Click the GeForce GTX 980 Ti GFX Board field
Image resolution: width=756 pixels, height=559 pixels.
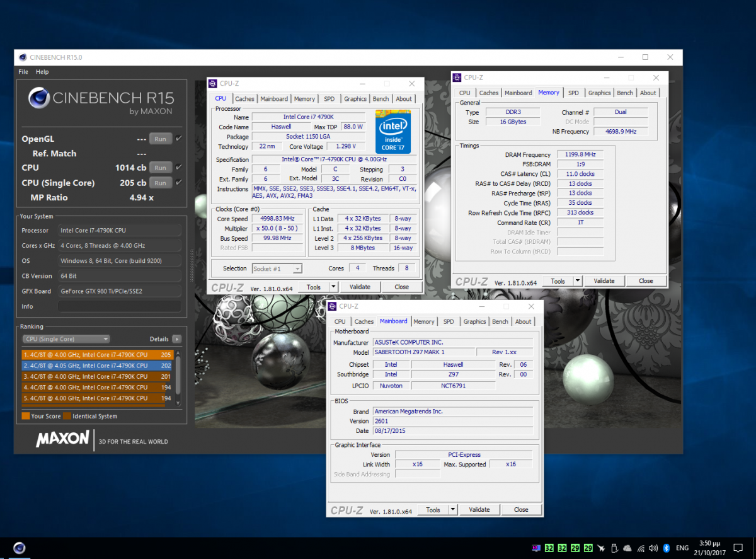click(119, 291)
